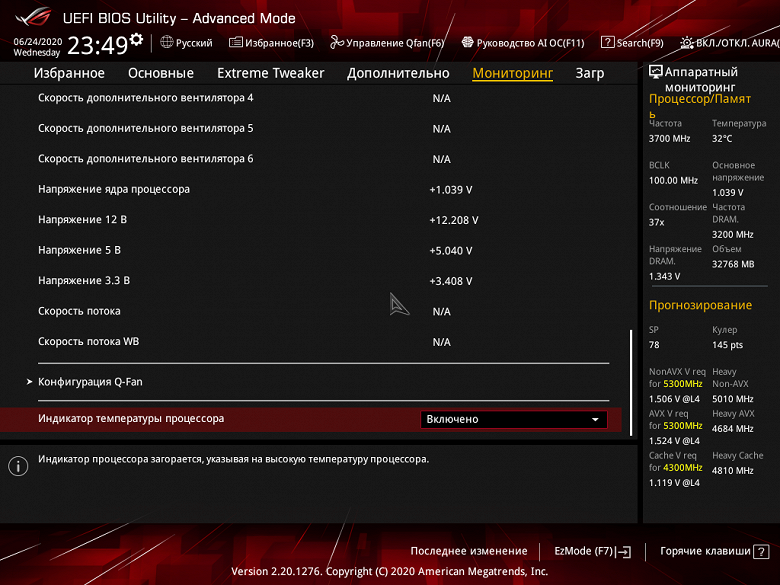The height and width of the screenshot is (585, 780).
Task: Select Напряжение 12 В row
Action: [310, 220]
